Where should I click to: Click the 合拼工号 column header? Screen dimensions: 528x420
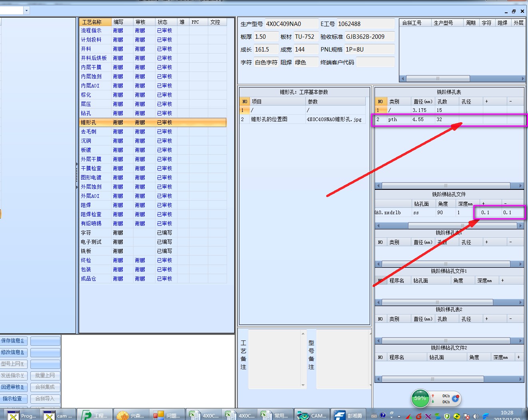[415, 23]
